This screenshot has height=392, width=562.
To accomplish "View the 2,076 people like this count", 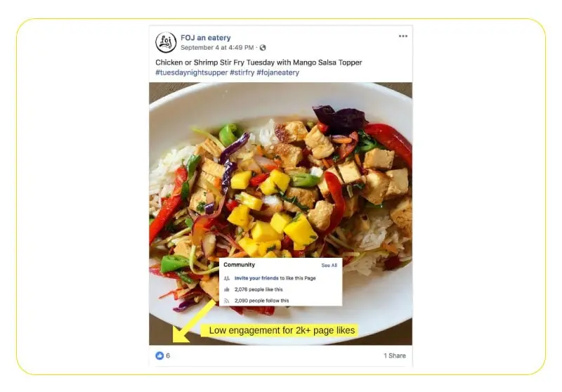I will [x=259, y=289].
